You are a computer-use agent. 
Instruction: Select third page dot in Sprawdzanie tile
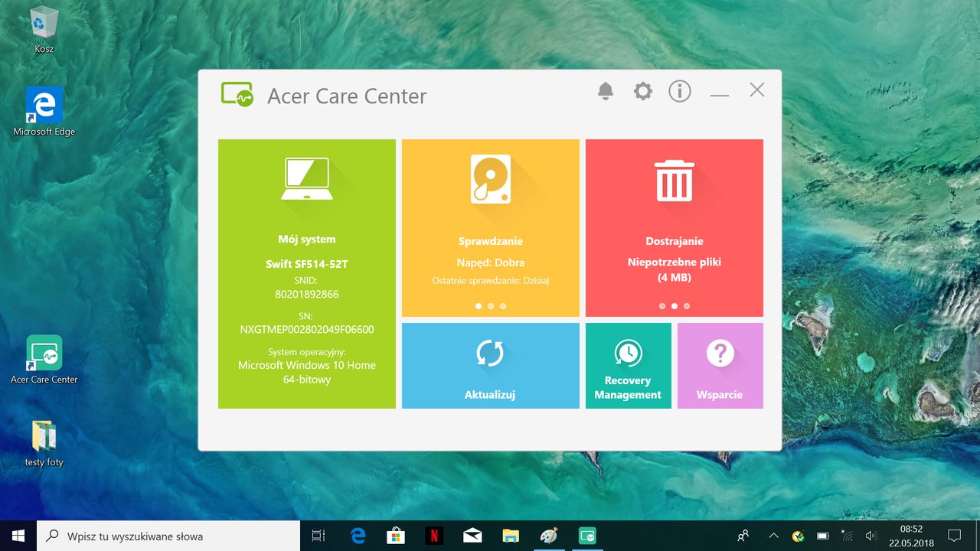tap(503, 305)
